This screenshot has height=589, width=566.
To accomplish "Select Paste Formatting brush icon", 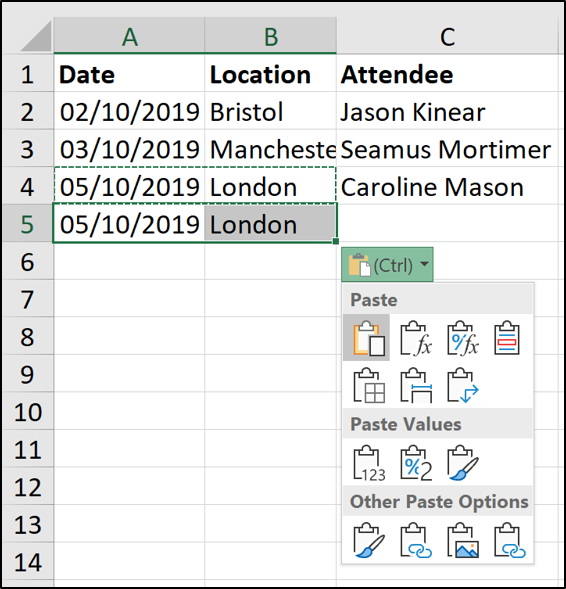I will pyautogui.click(x=369, y=540).
